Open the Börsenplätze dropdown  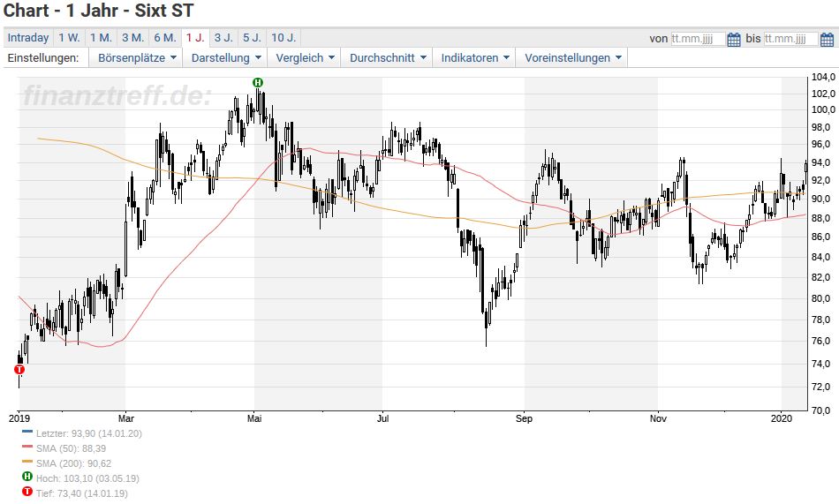136,57
